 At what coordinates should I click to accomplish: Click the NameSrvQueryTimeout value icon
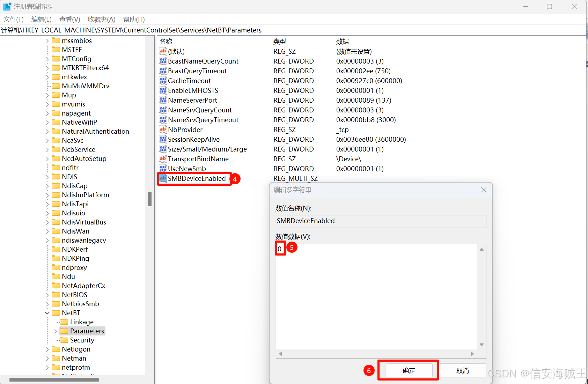(163, 120)
